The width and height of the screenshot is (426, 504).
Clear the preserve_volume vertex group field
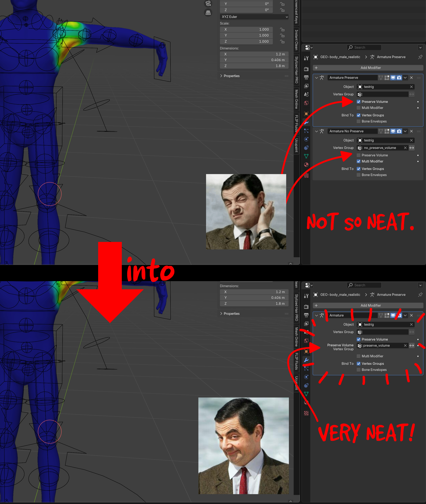coord(405,346)
